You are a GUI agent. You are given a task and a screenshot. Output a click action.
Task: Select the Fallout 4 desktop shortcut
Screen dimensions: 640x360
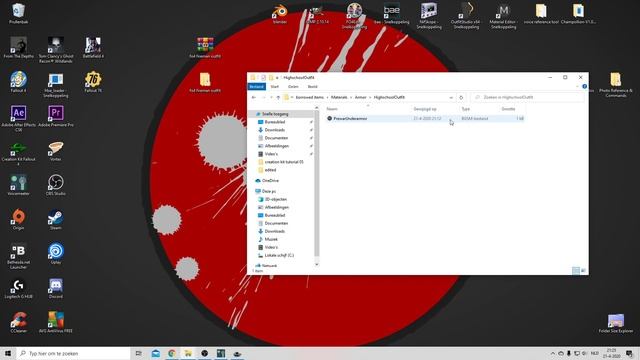click(x=18, y=82)
